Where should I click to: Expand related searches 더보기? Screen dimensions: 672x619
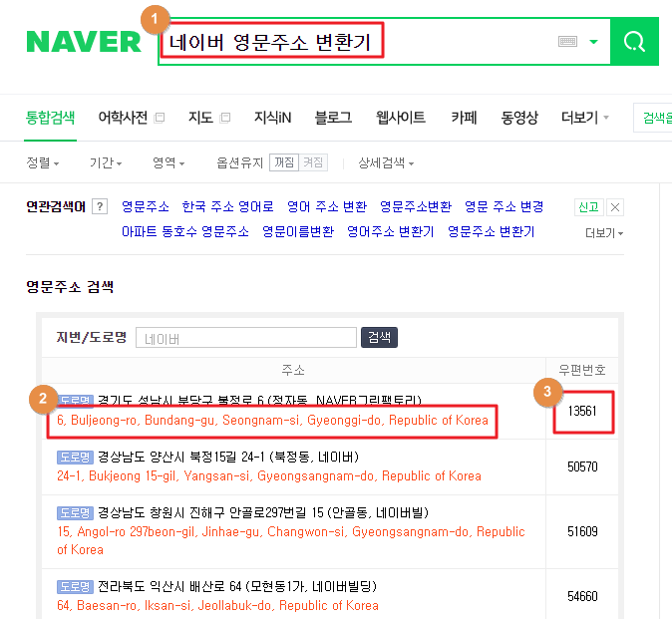point(604,233)
